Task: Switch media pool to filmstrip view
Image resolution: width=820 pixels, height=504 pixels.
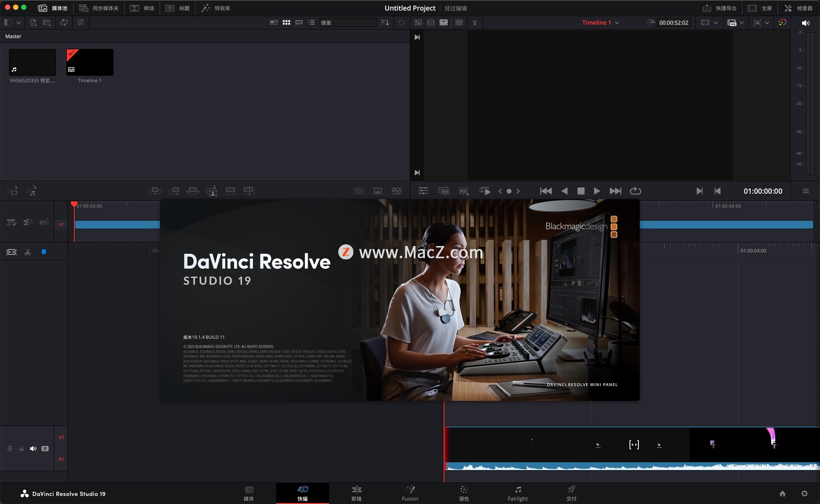Action: coord(299,22)
